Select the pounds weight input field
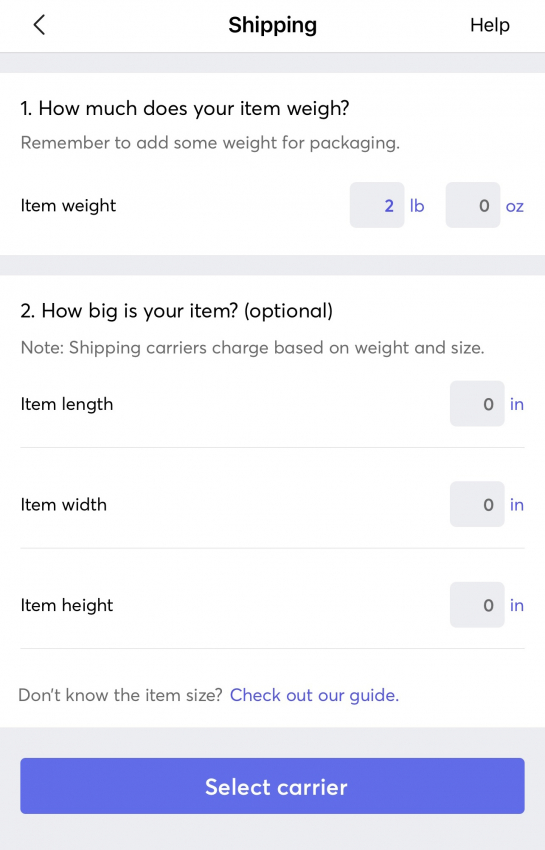 pos(377,205)
